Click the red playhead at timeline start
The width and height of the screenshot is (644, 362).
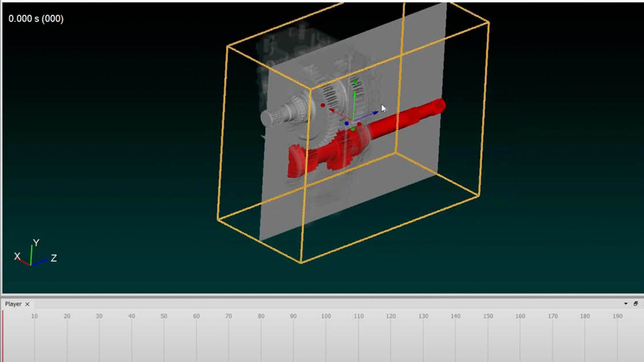(x=3, y=335)
